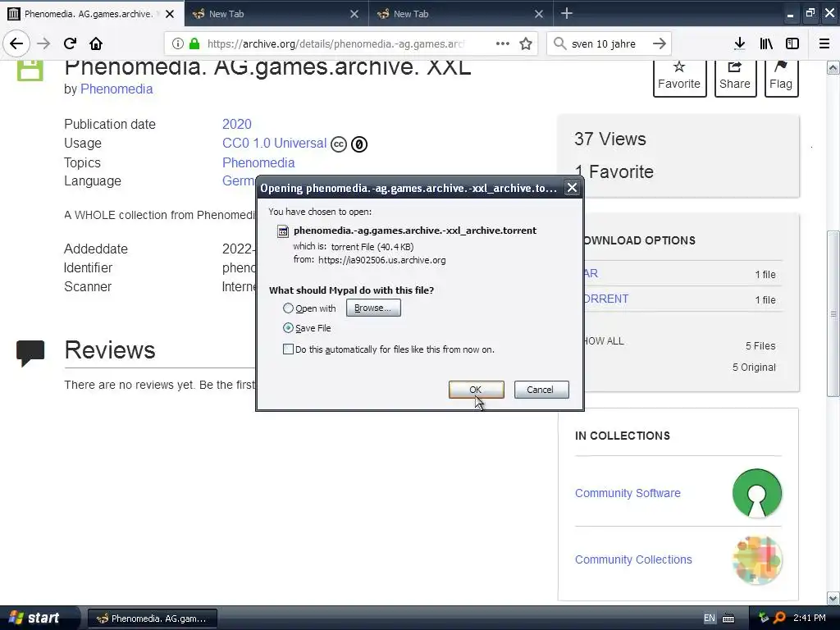Image resolution: width=840 pixels, height=630 pixels.
Task: Open the 2020 publication date link
Action: point(237,125)
